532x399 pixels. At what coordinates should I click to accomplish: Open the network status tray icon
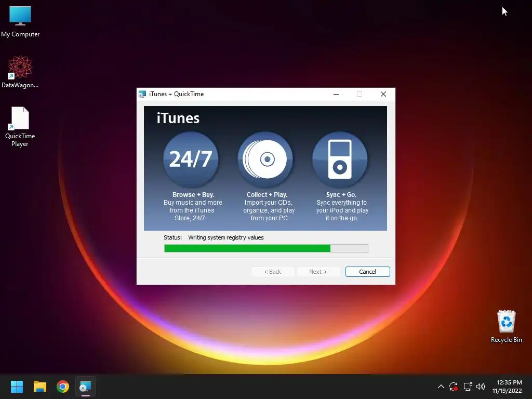(x=468, y=387)
